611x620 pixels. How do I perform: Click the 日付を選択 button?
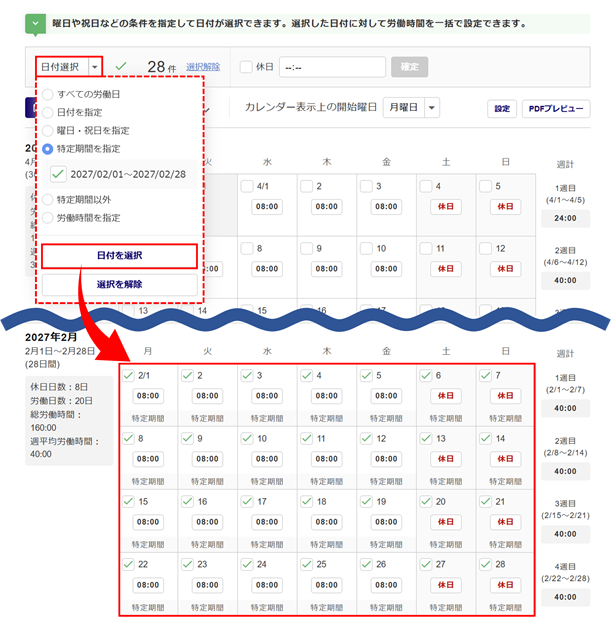tap(119, 256)
